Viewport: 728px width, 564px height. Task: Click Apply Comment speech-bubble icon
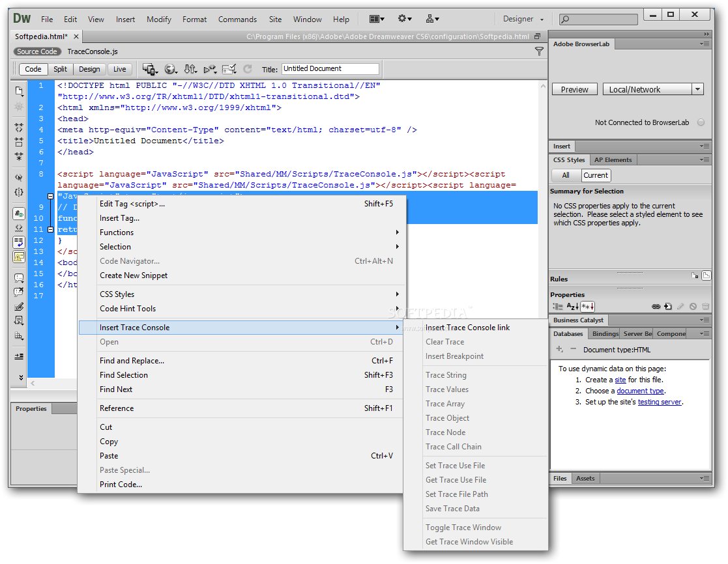[18, 277]
